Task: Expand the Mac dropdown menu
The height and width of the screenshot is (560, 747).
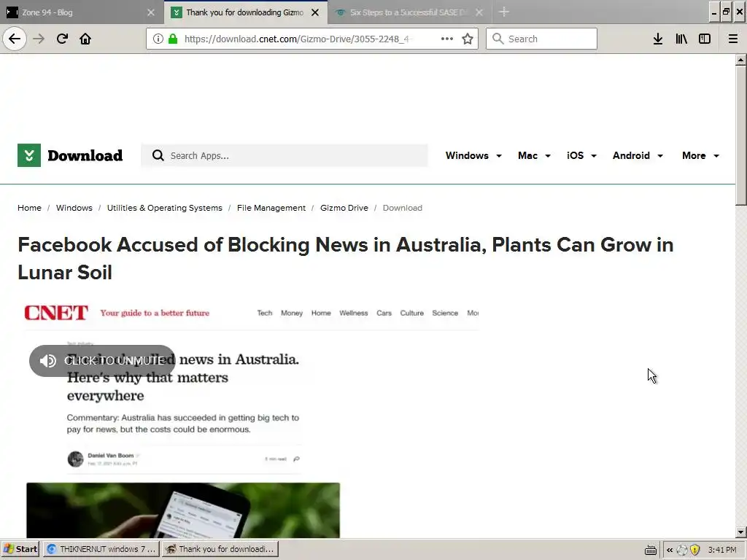Action: pyautogui.click(x=534, y=156)
